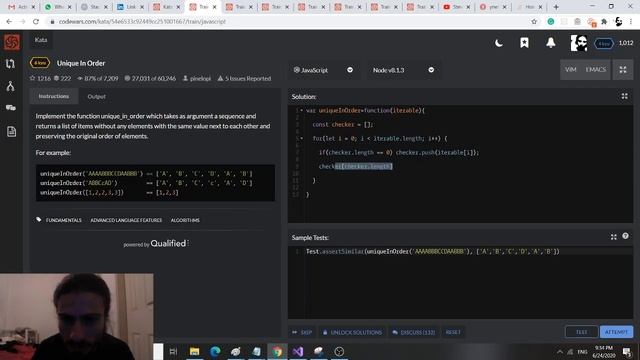Open Chrome menu three dots
This screenshot has width=640, height=360.
[x=631, y=22]
